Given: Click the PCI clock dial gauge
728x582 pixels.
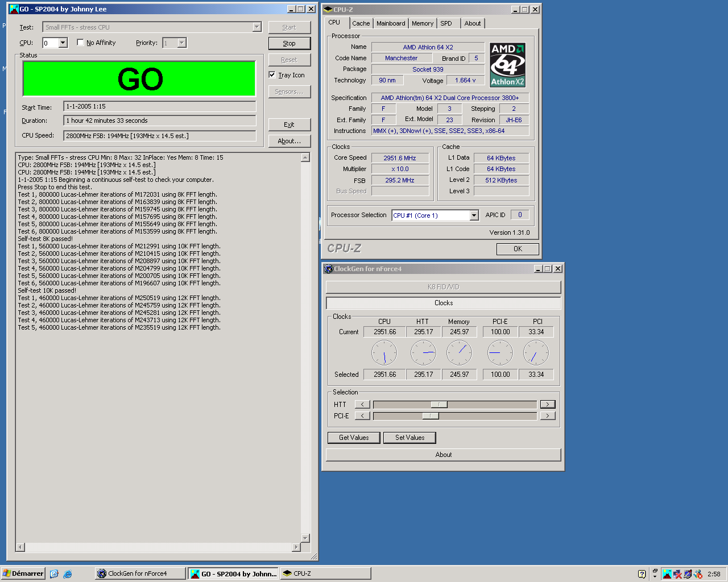Looking at the screenshot, I should [x=536, y=353].
